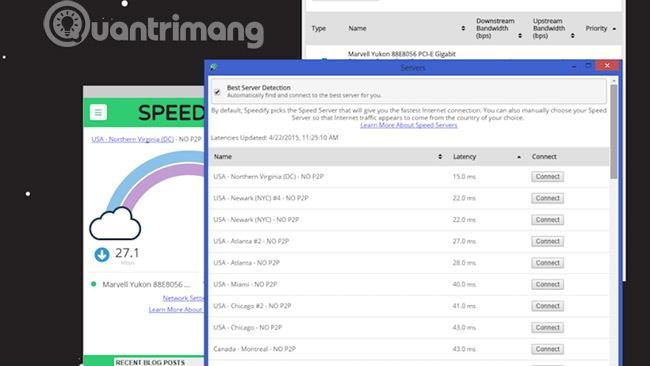
Task: Connect to the Canada - Montreal server
Action: 548,349
